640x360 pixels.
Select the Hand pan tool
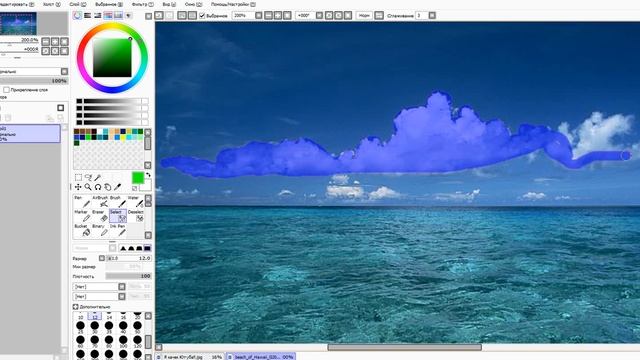(107, 187)
